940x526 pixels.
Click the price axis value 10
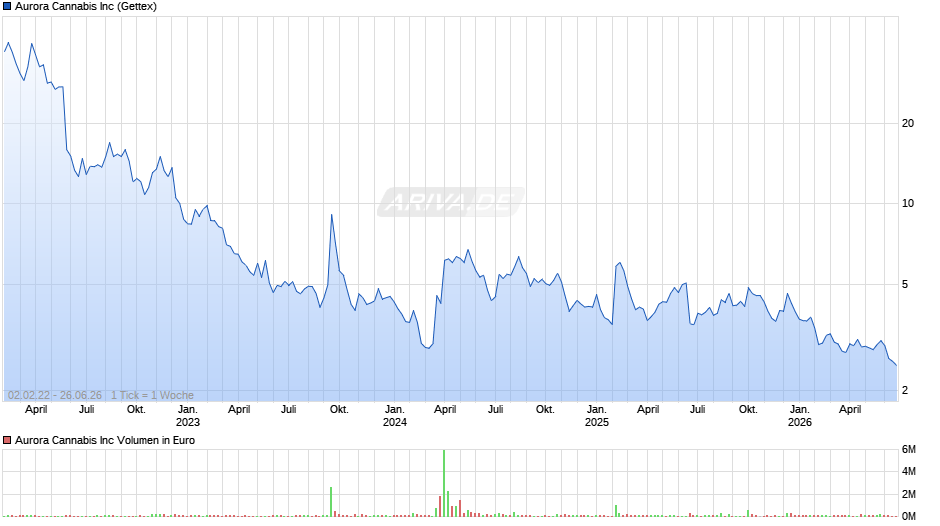(908, 203)
